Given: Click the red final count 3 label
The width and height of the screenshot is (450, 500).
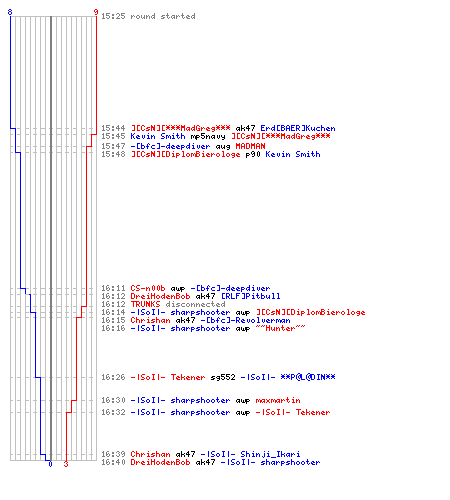Looking at the screenshot, I should coord(66,464).
